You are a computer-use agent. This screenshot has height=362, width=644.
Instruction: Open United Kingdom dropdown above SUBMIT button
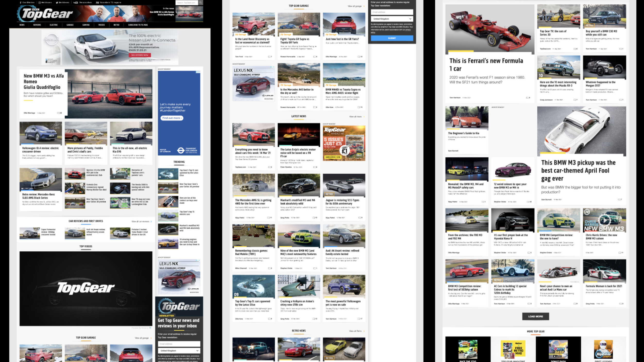click(392, 19)
